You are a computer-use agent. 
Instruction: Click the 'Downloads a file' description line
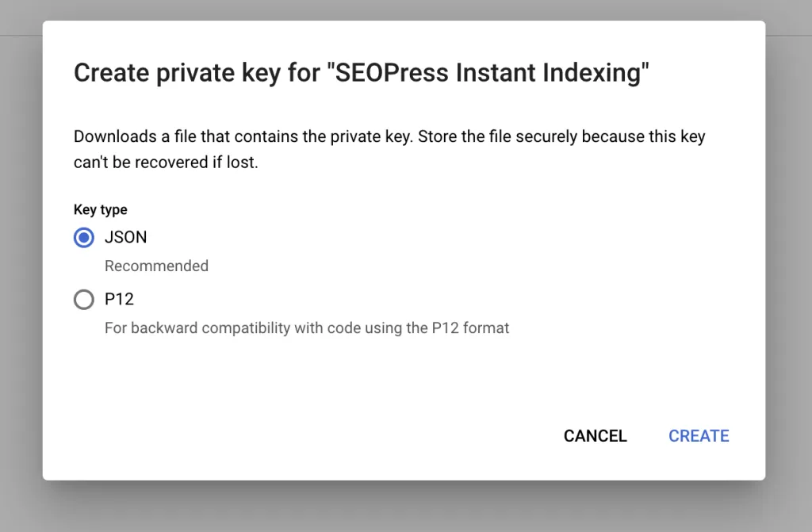pos(159,136)
